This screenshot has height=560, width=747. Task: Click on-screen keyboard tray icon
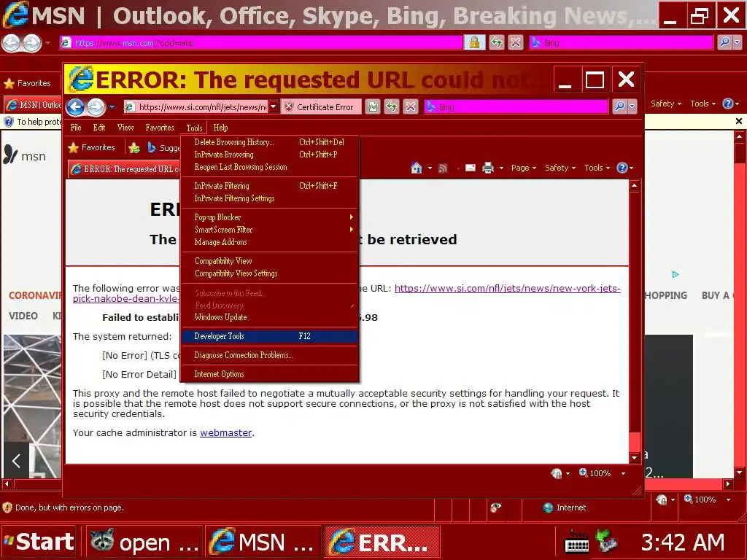pyautogui.click(x=576, y=542)
